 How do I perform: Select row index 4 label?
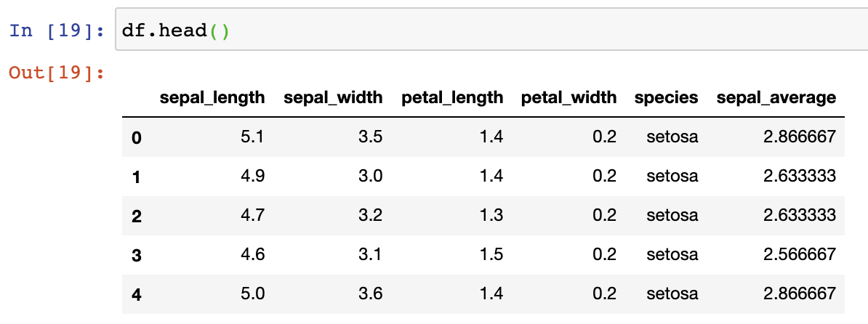[136, 294]
